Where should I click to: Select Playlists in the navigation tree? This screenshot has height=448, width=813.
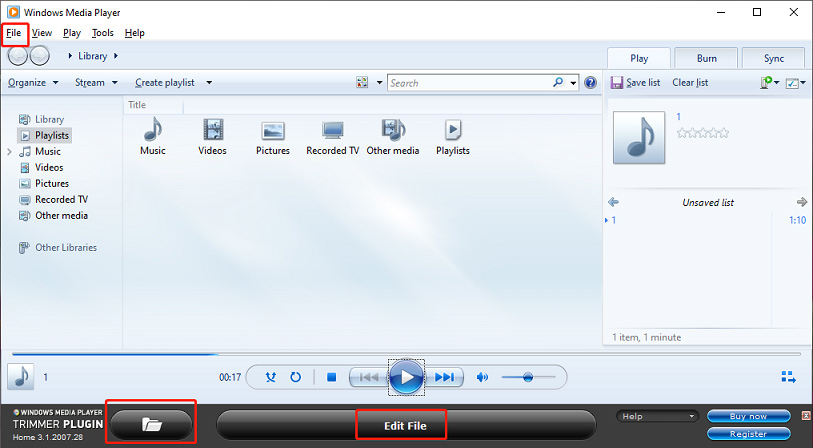tap(45, 135)
